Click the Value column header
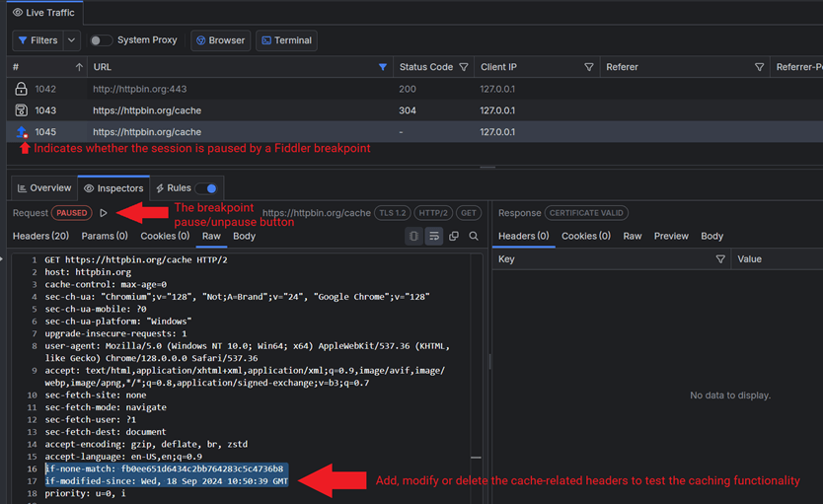The height and width of the screenshot is (504, 823). tap(749, 259)
